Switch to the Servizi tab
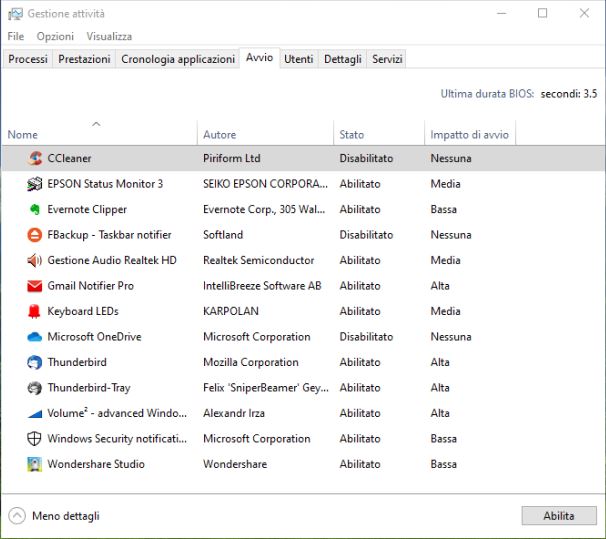The width and height of the screenshot is (606, 539). tap(387, 59)
